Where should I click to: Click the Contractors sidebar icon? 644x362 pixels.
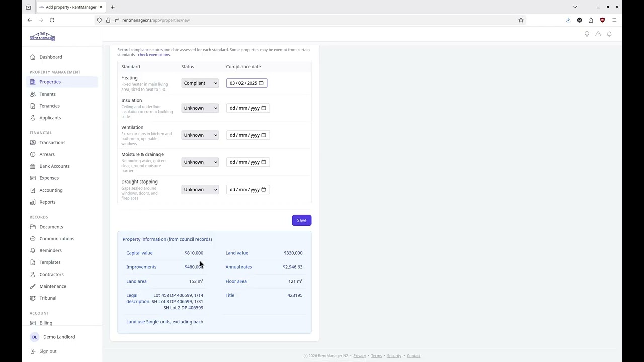coord(33,275)
